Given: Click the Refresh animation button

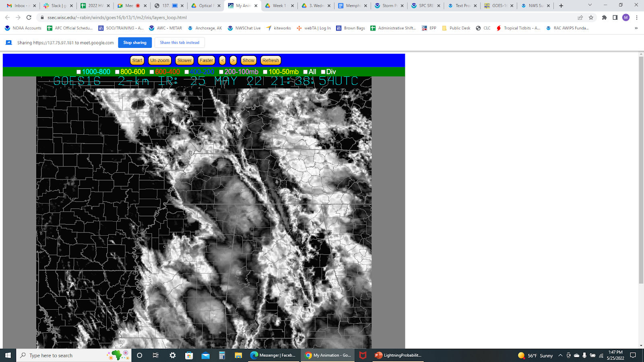Looking at the screenshot, I should [270, 60].
